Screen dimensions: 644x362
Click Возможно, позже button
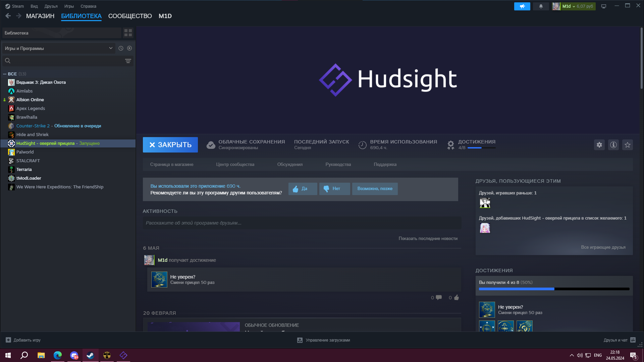tap(375, 189)
